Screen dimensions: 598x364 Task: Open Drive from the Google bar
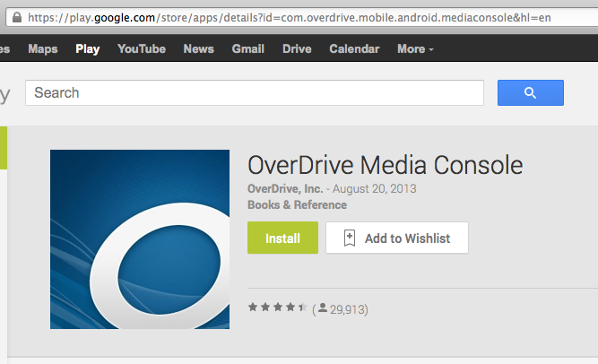click(x=297, y=48)
